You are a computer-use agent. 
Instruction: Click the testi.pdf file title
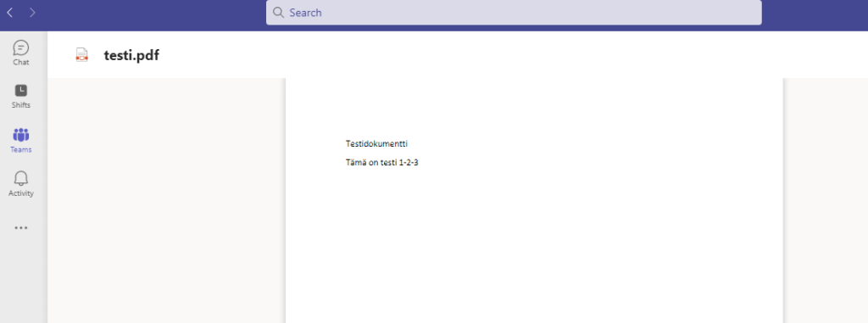click(x=131, y=55)
